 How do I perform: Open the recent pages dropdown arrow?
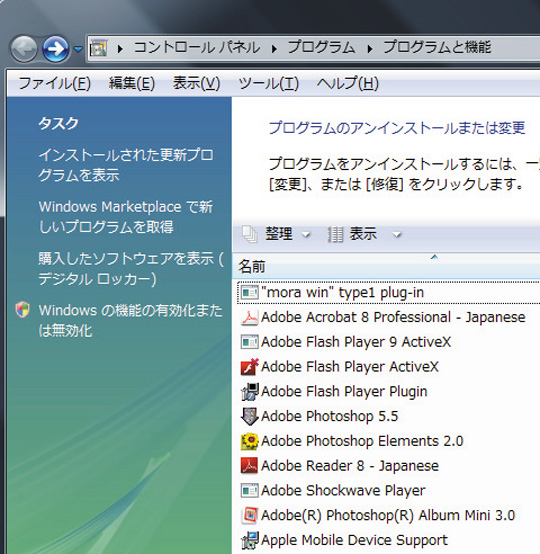pos(78,49)
